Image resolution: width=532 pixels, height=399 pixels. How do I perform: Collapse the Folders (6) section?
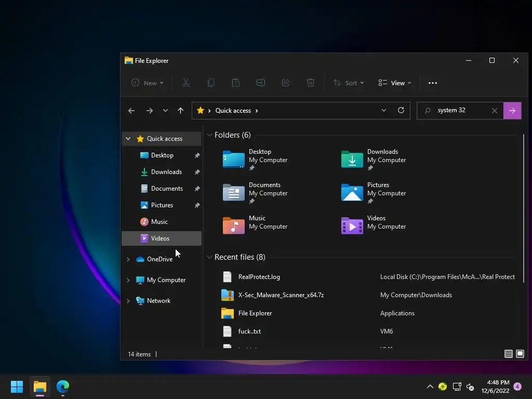point(209,135)
